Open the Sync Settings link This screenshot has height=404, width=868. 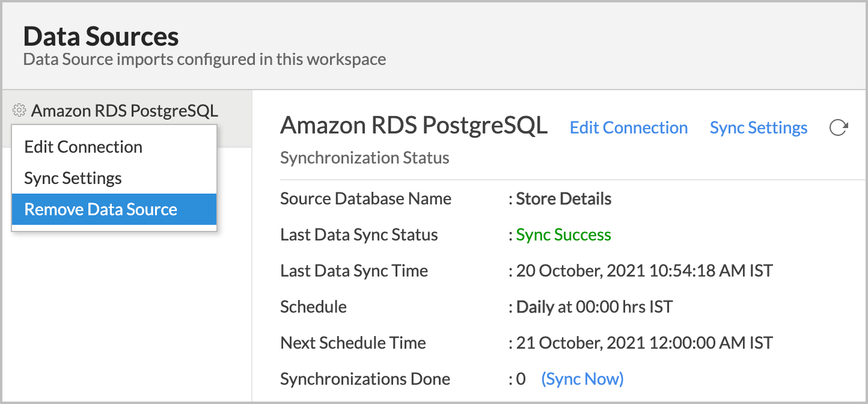click(x=758, y=127)
